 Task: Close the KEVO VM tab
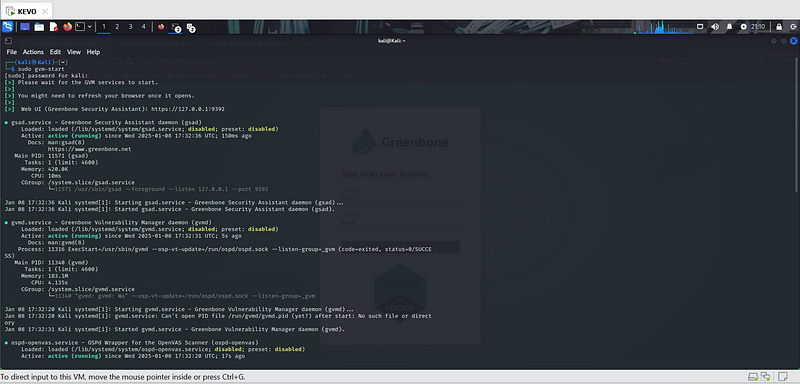(x=45, y=11)
